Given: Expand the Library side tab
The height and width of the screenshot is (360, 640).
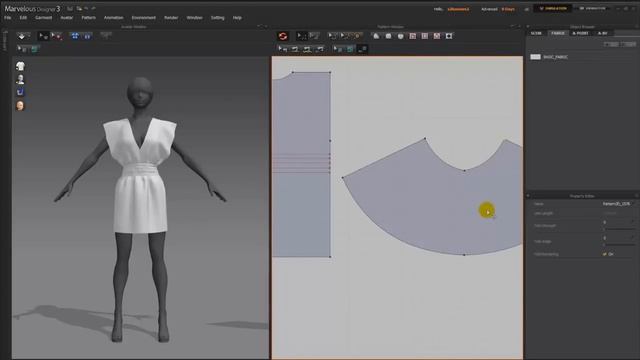Looking at the screenshot, I should 5,40.
